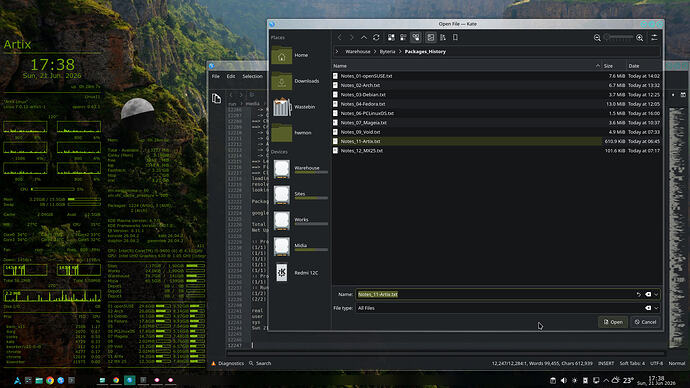Clear the File type filter
Screen dimensions: 690x388
tap(648, 308)
